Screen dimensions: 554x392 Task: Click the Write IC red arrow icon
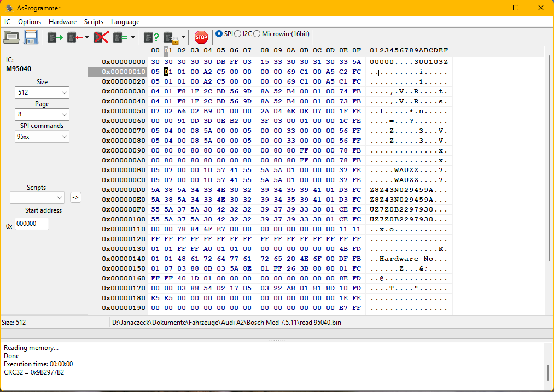(x=74, y=37)
